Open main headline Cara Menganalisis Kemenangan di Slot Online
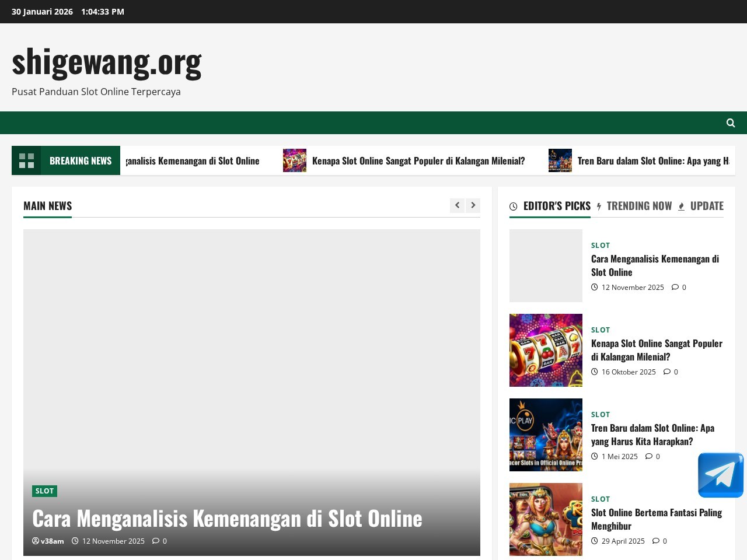The width and height of the screenshot is (747, 560). click(227, 518)
